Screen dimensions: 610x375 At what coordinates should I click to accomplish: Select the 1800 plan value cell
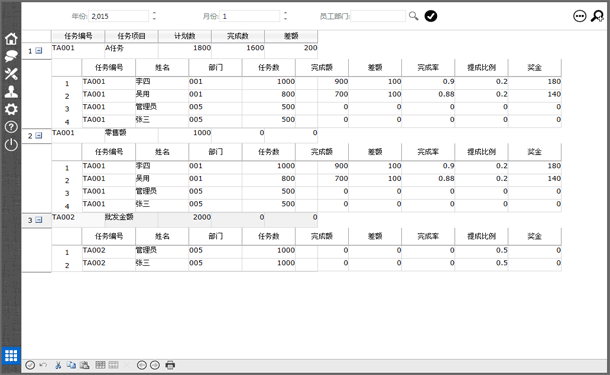click(x=185, y=51)
